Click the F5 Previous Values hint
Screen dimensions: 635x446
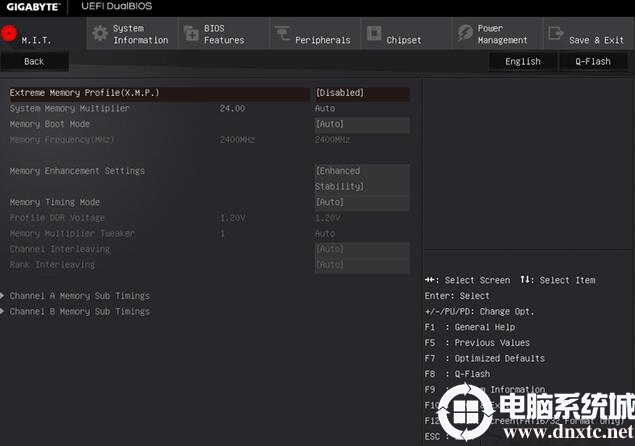coord(477,343)
